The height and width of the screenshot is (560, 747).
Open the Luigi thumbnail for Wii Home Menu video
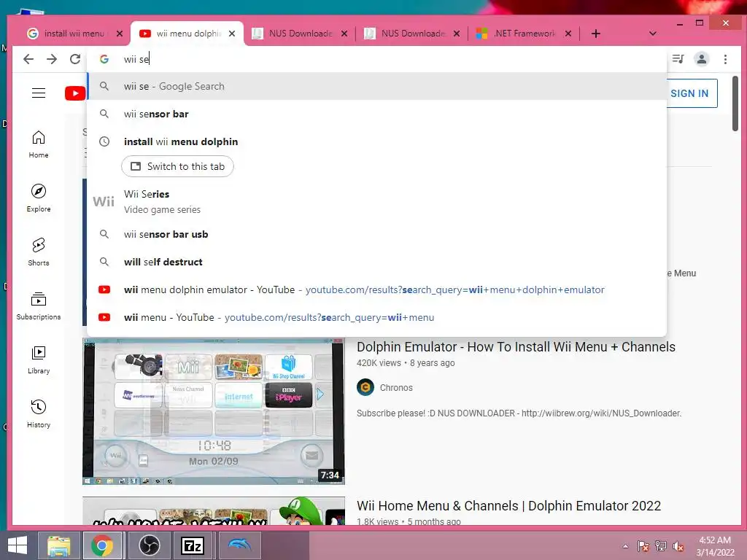214,511
